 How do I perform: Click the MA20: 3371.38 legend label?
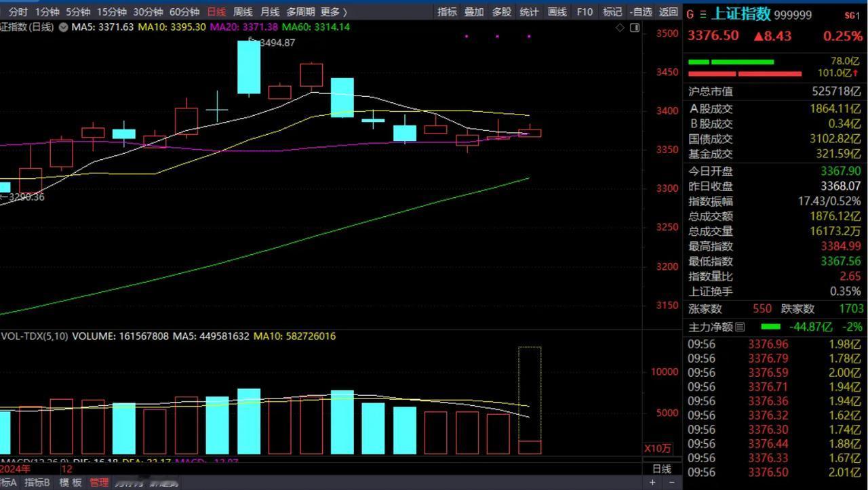[243, 27]
